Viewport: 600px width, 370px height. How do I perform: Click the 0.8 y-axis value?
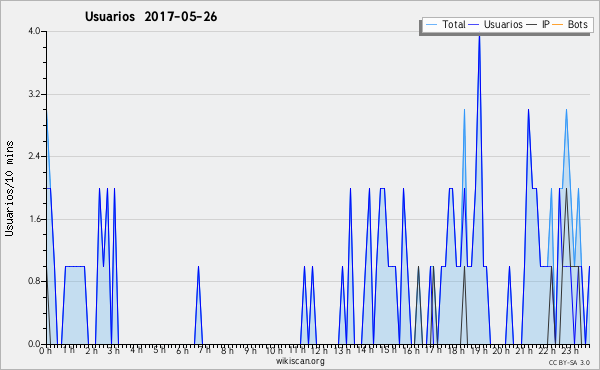pyautogui.click(x=34, y=281)
